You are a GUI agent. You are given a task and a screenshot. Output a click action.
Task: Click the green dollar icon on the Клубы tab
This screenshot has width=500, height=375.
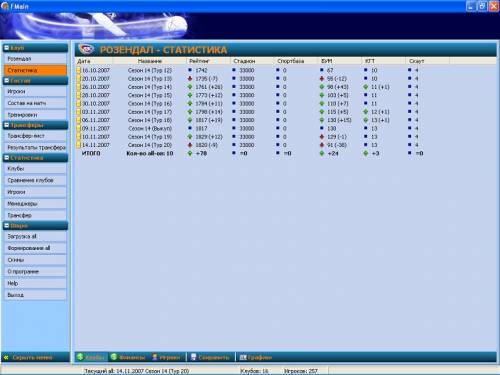(80, 357)
